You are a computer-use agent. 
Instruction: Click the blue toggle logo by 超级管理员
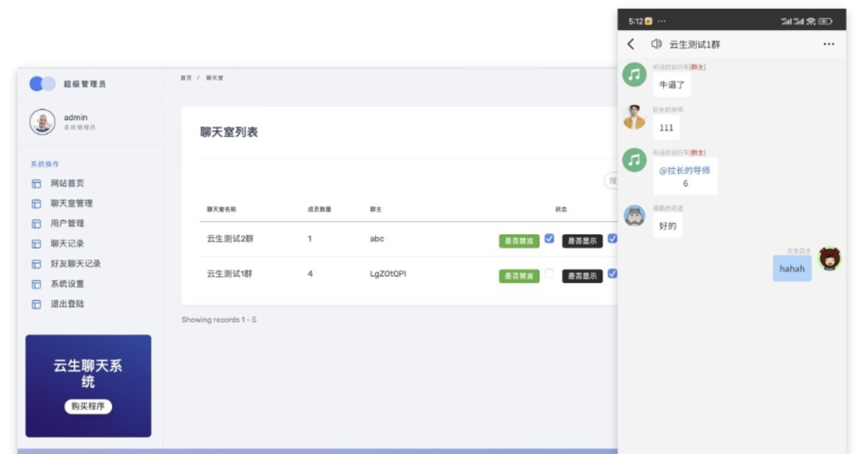tap(42, 84)
